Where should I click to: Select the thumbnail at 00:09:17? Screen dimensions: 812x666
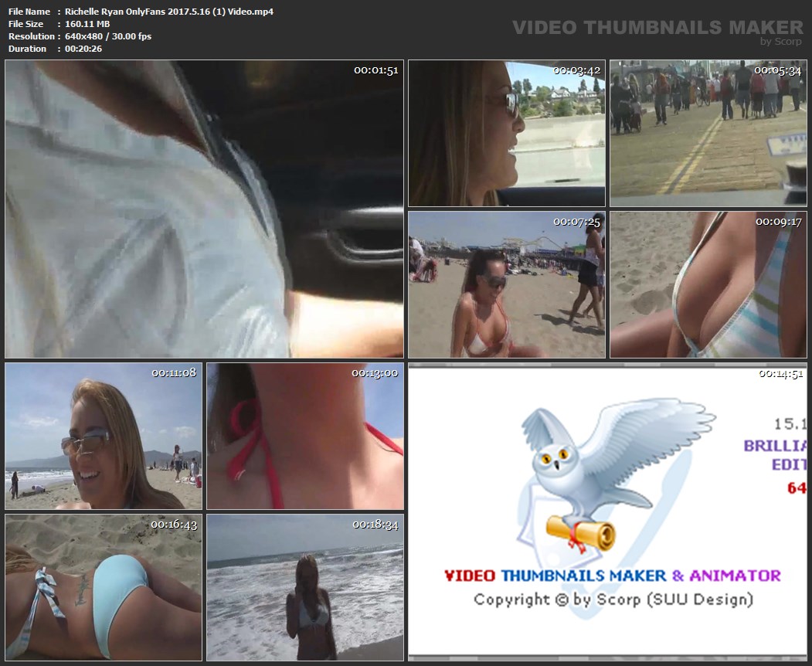[x=708, y=284]
